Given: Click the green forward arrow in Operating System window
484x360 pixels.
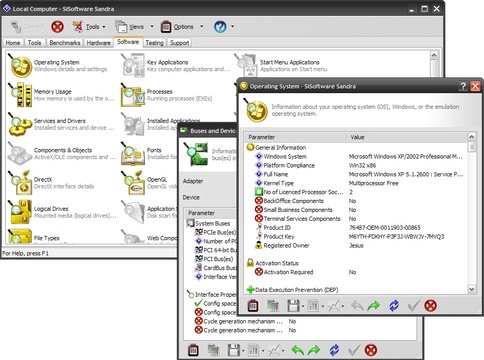Looking at the screenshot, I should tap(374, 306).
